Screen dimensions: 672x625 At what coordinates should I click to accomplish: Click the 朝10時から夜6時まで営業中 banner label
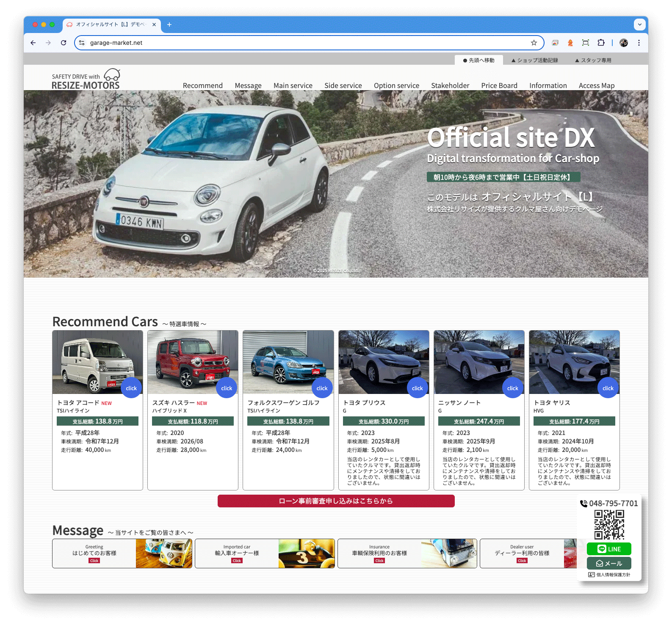pyautogui.click(x=503, y=177)
